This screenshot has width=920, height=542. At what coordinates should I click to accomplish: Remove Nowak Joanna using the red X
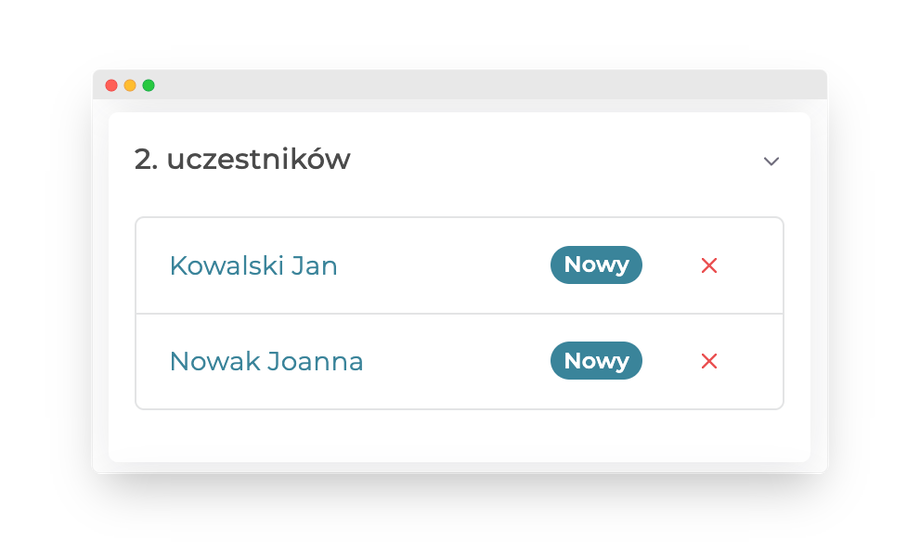tap(709, 361)
